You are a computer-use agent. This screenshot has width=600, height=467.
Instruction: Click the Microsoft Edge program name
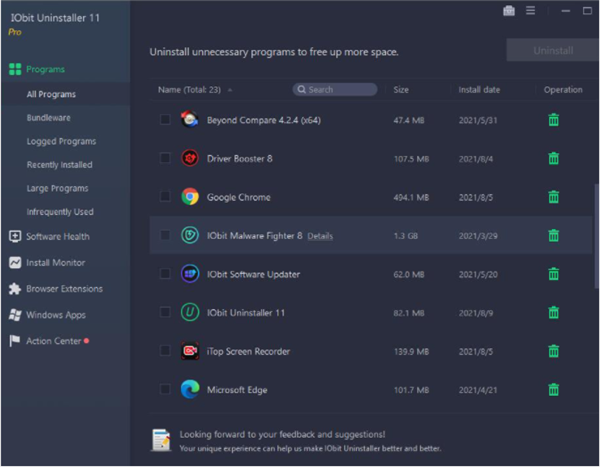(237, 390)
